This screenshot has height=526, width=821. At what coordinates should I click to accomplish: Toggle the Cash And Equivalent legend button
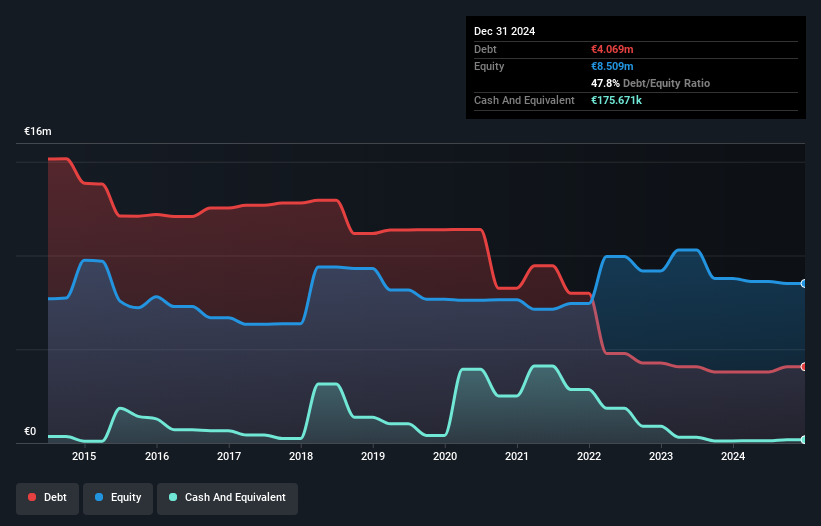(x=227, y=498)
